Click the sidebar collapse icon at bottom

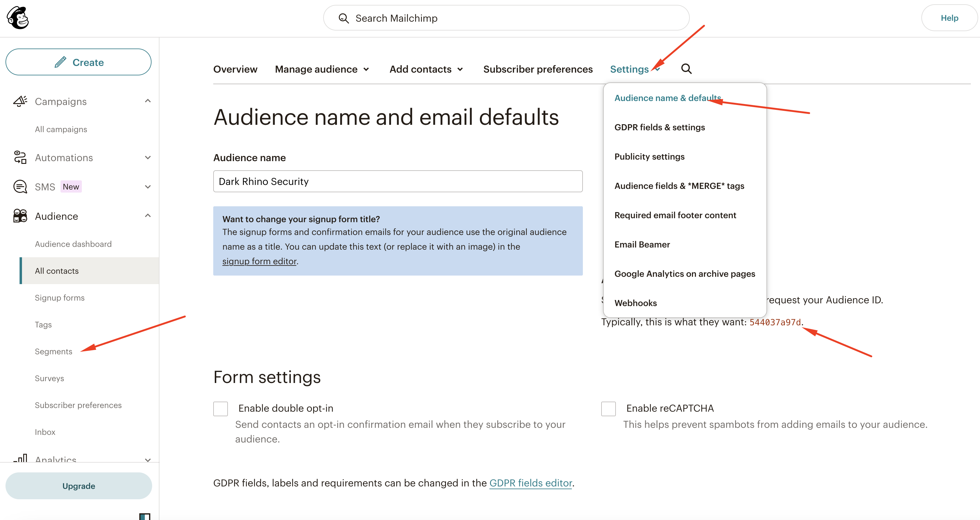(x=144, y=516)
